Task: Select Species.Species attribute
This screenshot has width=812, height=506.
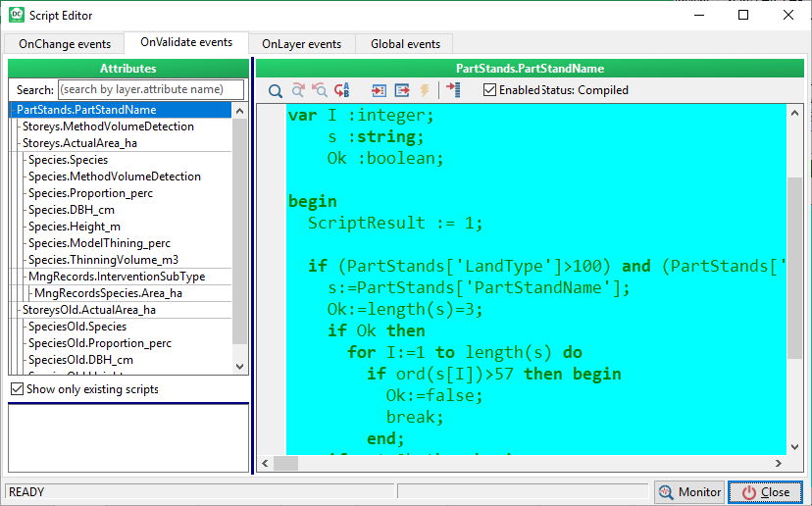Action: pos(68,160)
